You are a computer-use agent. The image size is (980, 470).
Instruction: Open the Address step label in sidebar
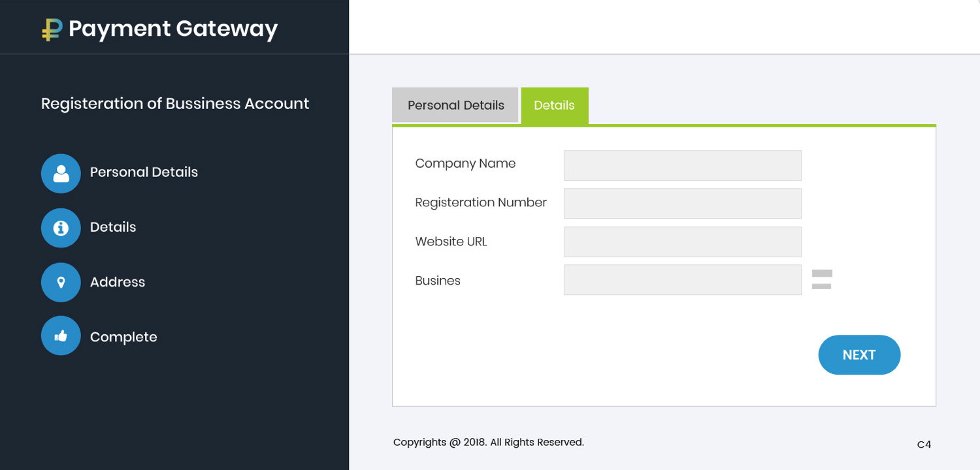click(118, 282)
